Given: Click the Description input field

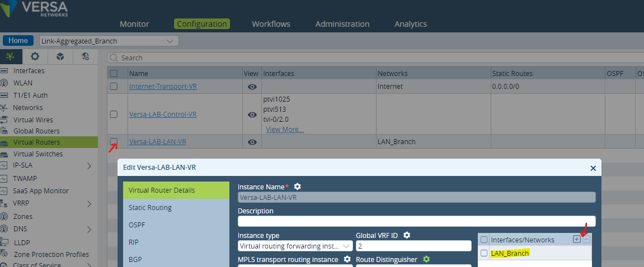Looking at the screenshot, I should pyautogui.click(x=416, y=221).
